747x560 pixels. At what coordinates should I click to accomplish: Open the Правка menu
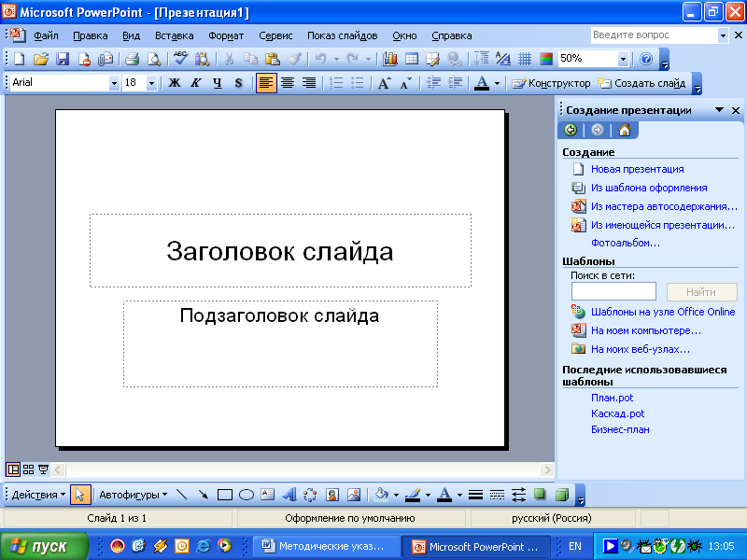click(90, 35)
